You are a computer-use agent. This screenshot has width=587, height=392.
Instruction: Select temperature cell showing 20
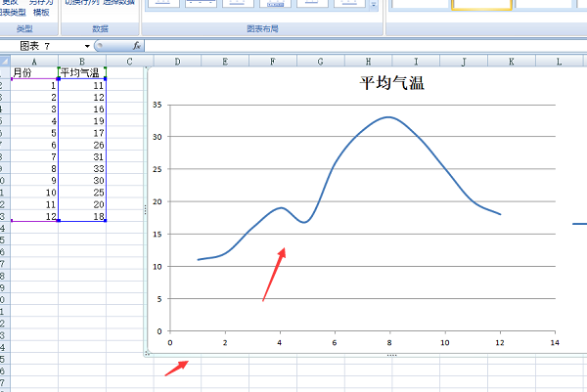82,204
